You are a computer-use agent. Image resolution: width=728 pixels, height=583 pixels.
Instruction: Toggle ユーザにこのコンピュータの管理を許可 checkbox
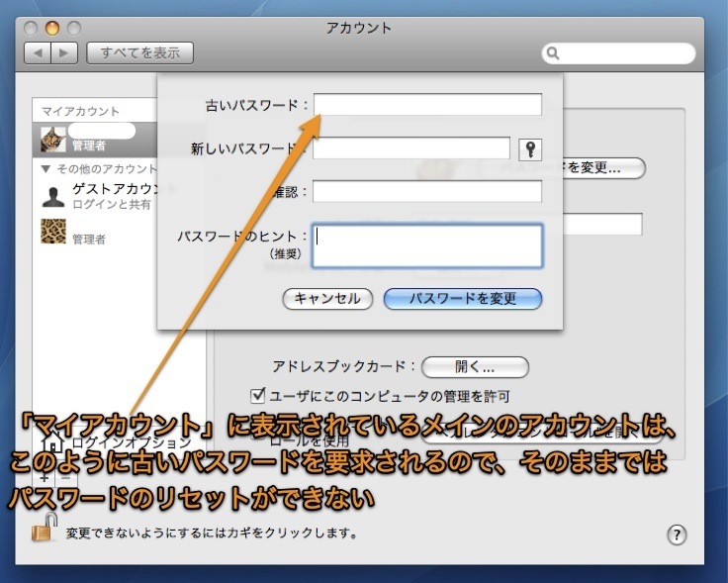(258, 396)
